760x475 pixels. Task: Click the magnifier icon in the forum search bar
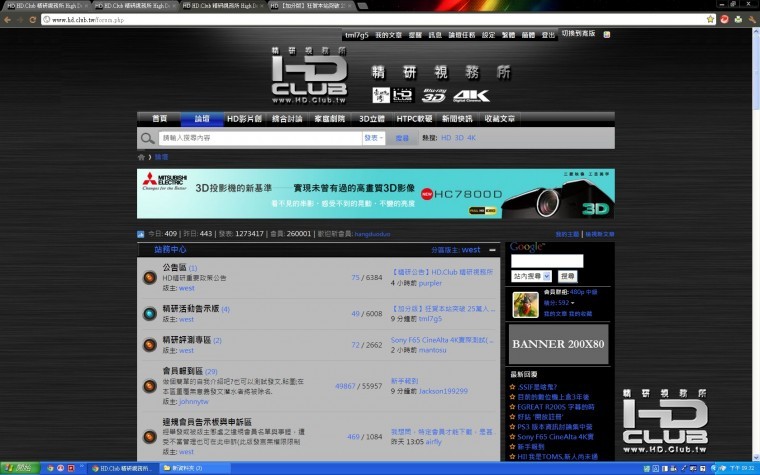[x=147, y=138]
